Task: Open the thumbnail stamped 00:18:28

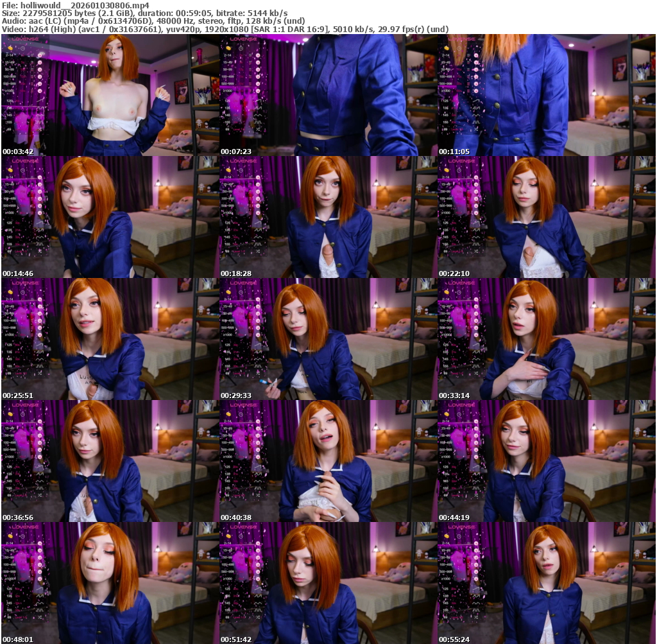Action: (x=328, y=217)
